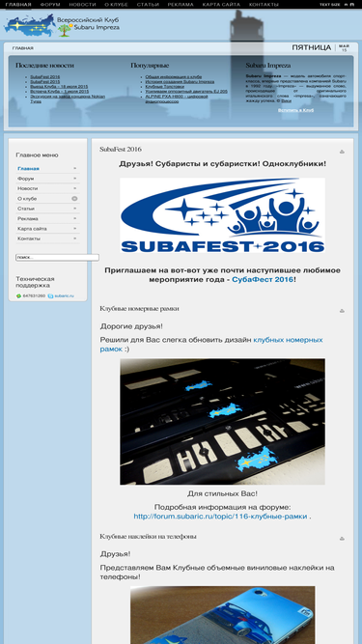This screenshot has width=362, height=644.
Task: Click the license plate frames photo
Action: [x=222, y=421]
